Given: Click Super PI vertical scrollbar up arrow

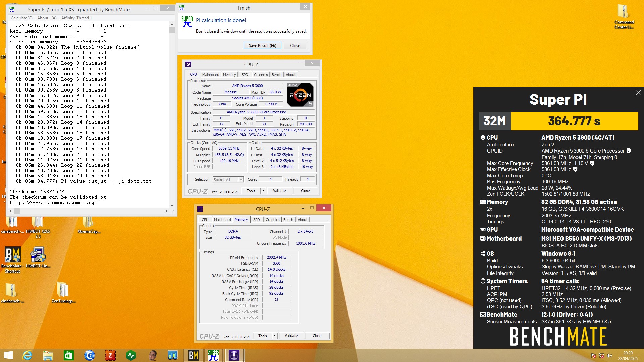Looking at the screenshot, I should [172, 24].
